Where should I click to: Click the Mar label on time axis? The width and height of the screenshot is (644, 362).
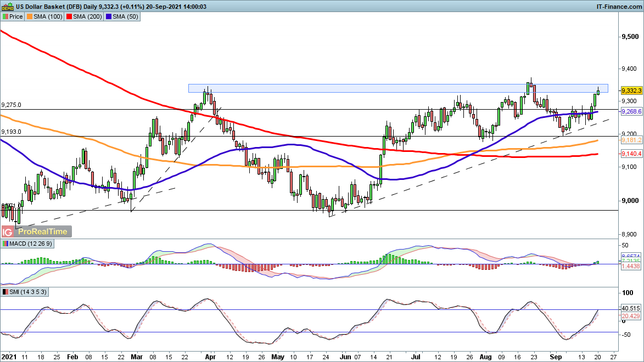(137, 357)
